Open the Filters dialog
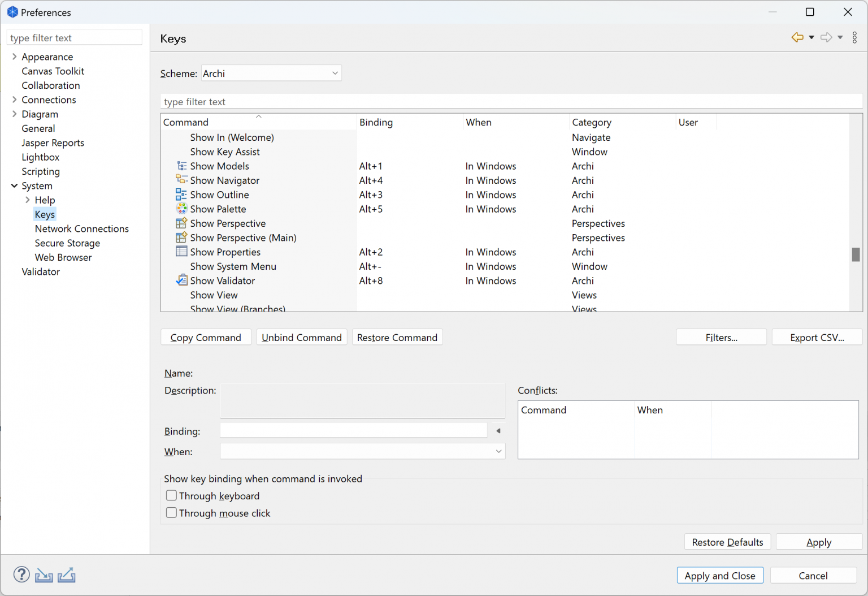 [721, 337]
